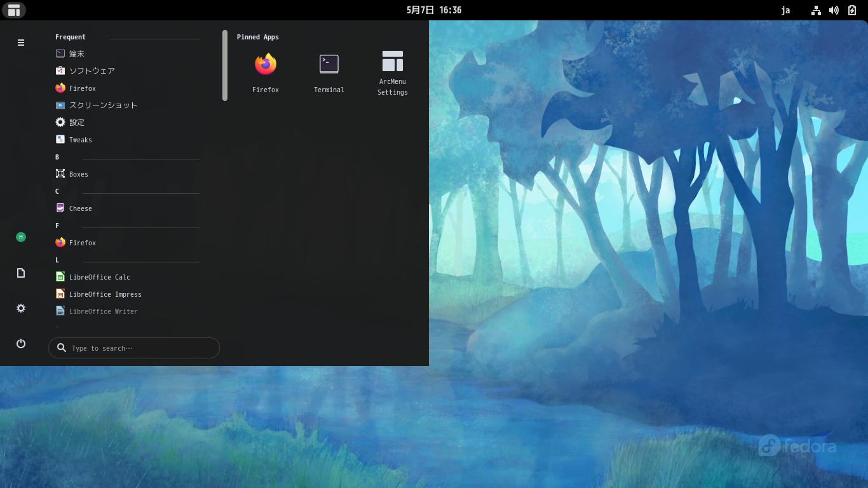This screenshot has height=488, width=868.
Task: Click the green user avatar icon
Action: pos(21,237)
